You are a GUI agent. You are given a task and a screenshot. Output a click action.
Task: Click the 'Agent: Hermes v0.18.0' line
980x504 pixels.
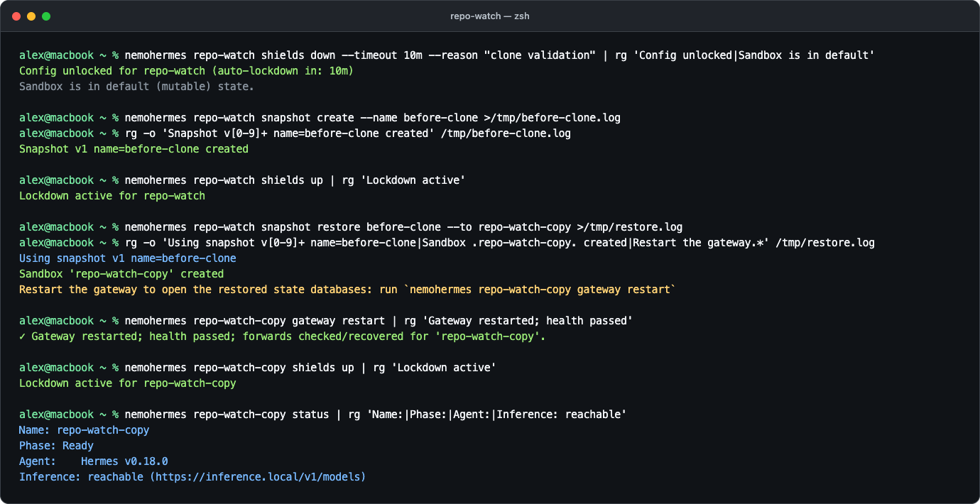[x=94, y=461]
